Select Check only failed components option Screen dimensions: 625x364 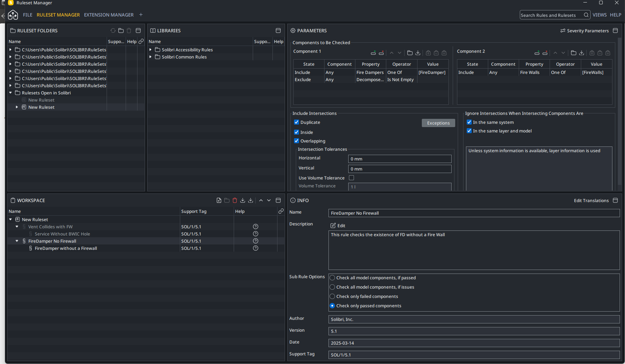332,296
